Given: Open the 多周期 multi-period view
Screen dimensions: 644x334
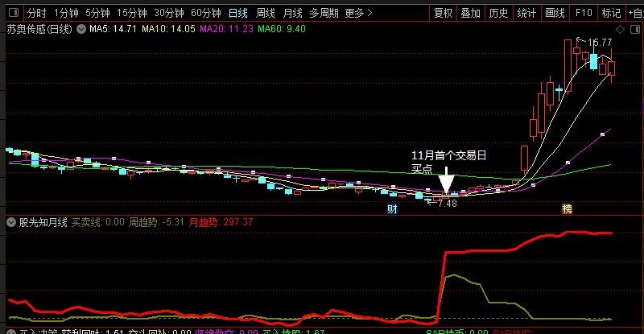Looking at the screenshot, I should pos(324,13).
